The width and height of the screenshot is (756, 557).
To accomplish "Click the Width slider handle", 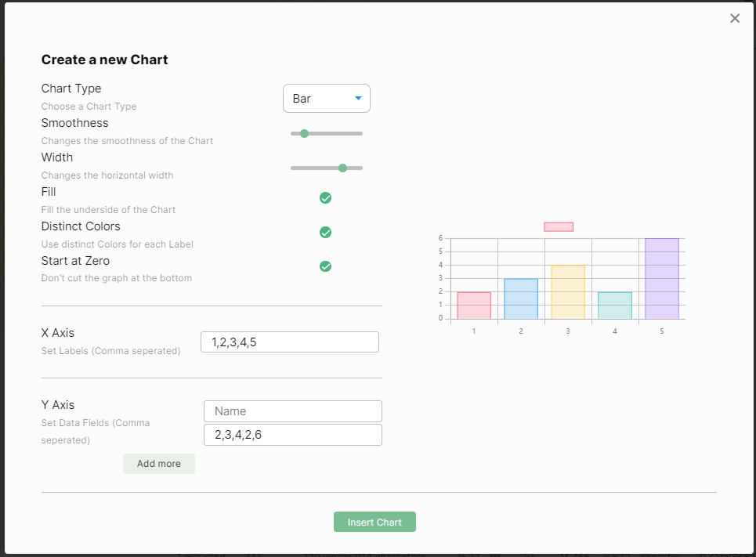I will click(342, 168).
